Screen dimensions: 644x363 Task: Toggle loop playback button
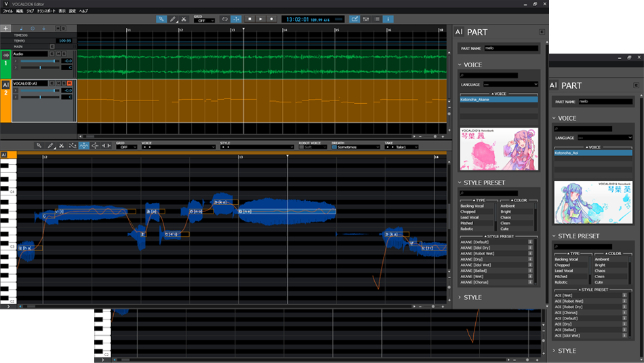click(x=224, y=19)
